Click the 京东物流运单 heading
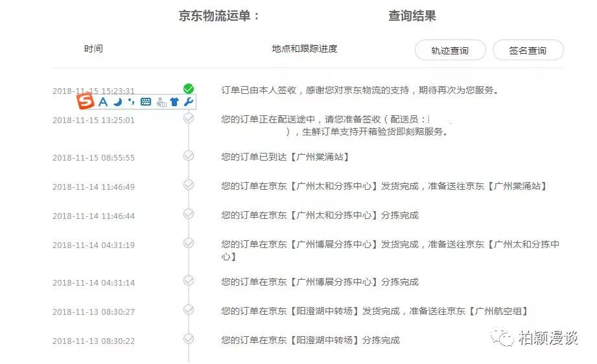597x364 pixels. coord(219,16)
